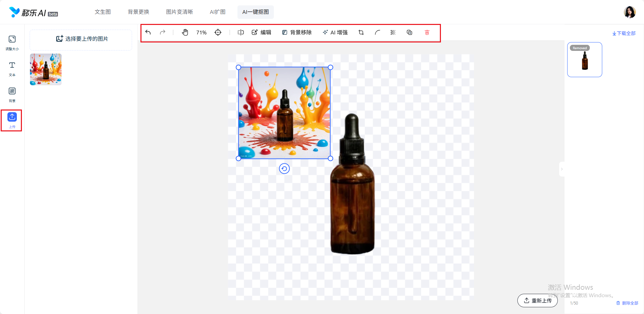This screenshot has width=644, height=314.
Task: Collapse the right results panel arrow
Action: click(x=562, y=169)
